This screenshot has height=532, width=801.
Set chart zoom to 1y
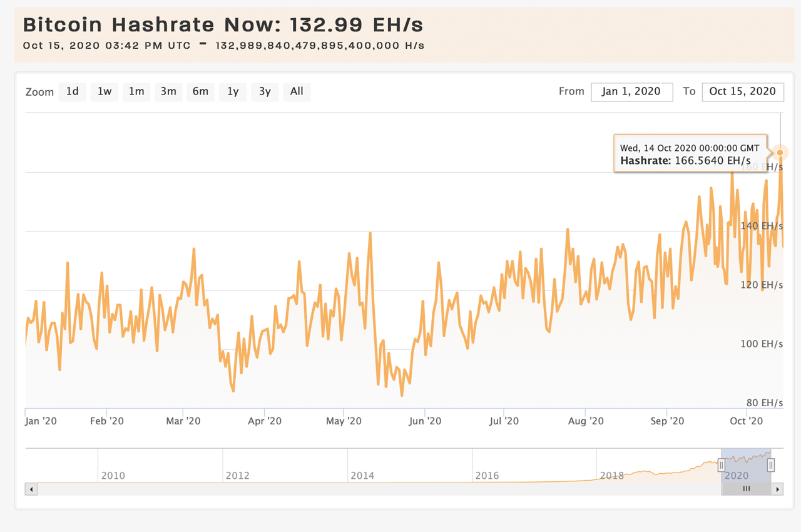tap(233, 91)
